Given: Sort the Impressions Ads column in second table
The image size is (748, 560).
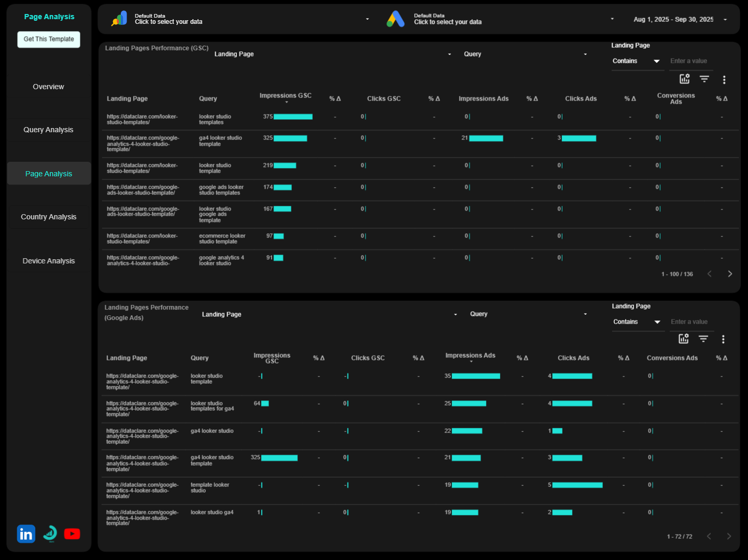Looking at the screenshot, I should point(470,356).
